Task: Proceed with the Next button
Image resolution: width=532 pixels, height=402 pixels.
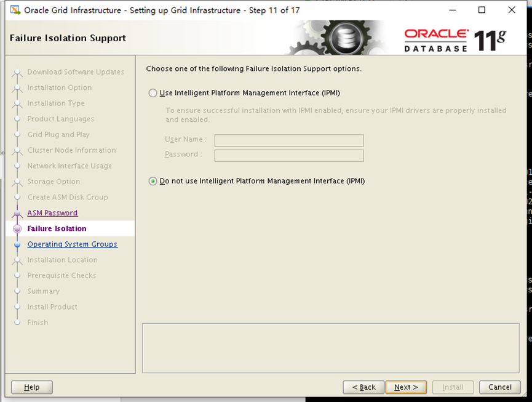Action: [406, 387]
